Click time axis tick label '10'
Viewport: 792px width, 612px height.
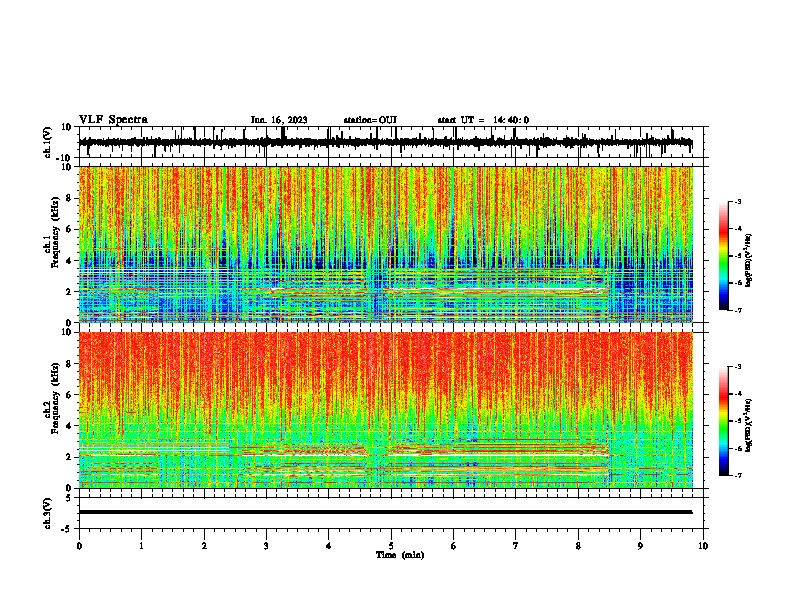[x=703, y=546]
